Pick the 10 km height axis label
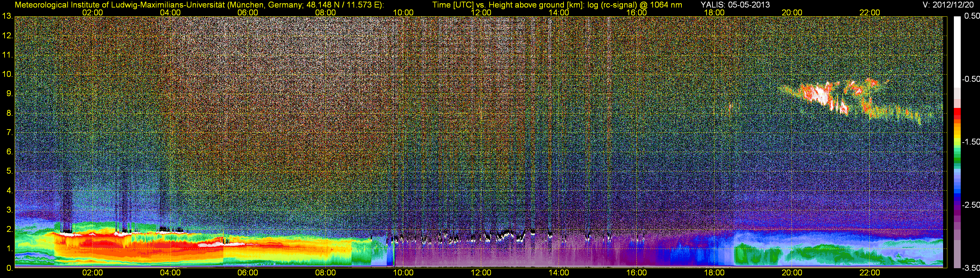 click(7, 74)
